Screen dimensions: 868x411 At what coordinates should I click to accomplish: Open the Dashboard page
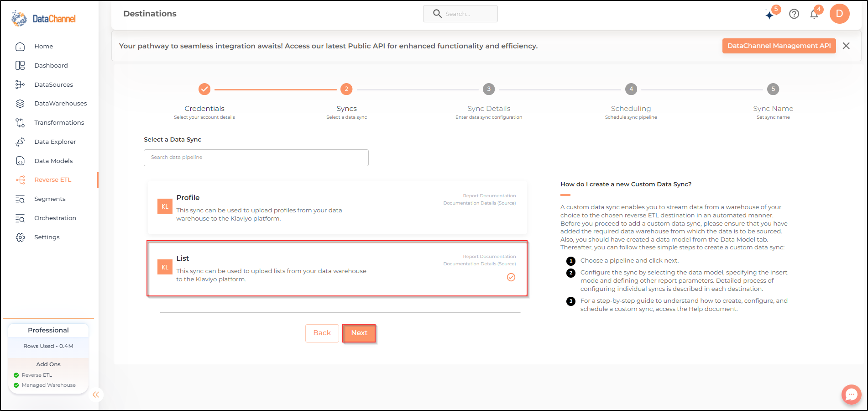point(51,65)
